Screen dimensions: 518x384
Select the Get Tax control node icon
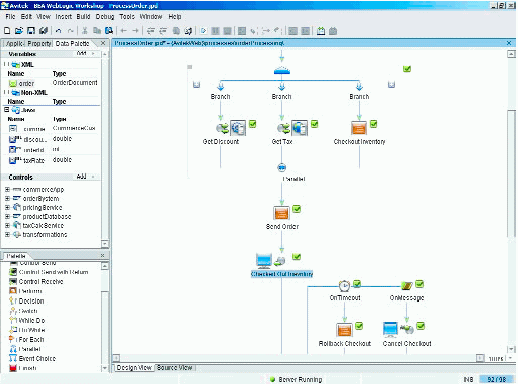(x=299, y=128)
